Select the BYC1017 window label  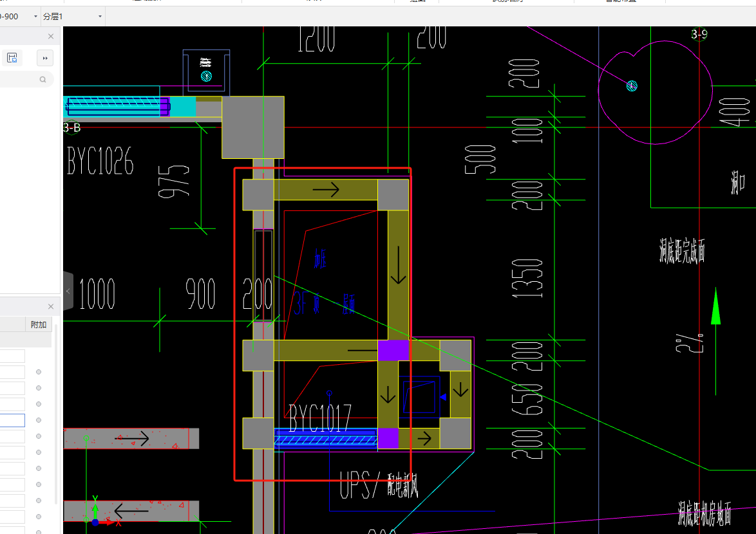coord(320,418)
